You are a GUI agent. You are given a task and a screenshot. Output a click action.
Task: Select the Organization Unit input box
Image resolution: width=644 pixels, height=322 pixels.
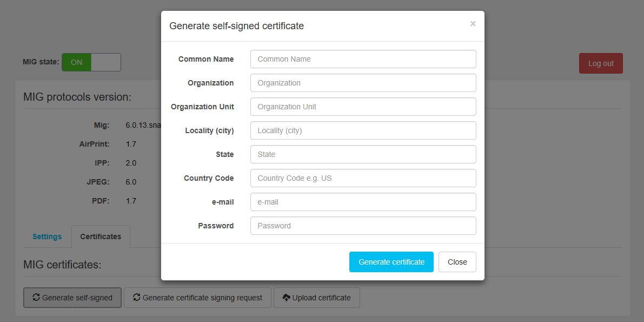[363, 107]
